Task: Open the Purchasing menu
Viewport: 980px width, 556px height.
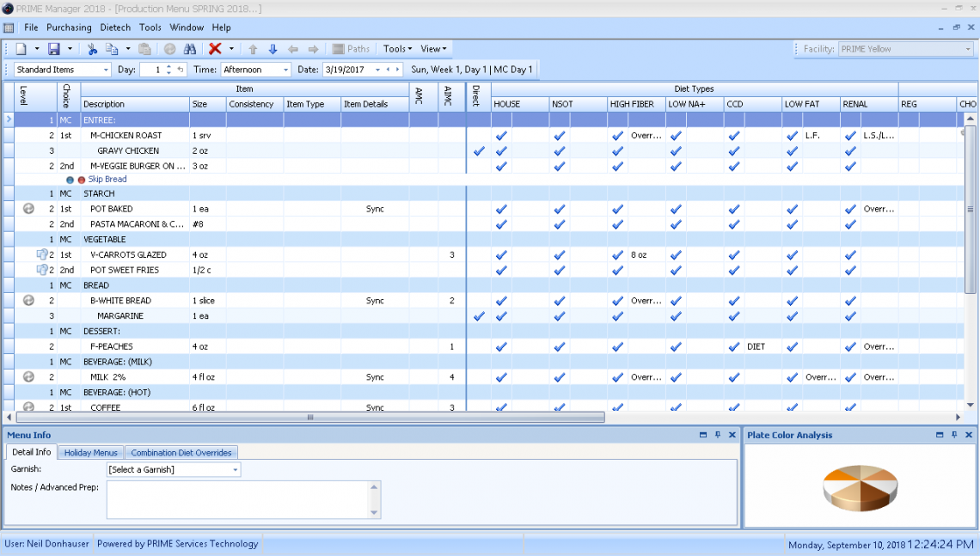Action: click(x=69, y=27)
